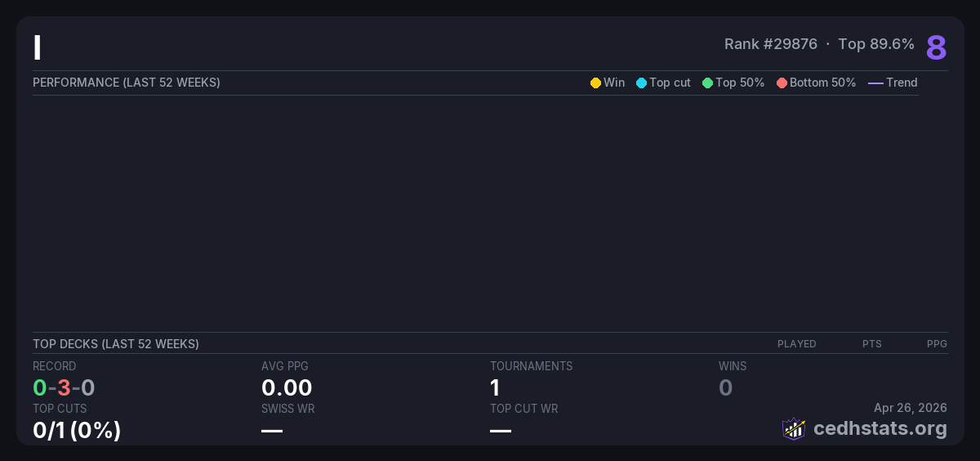980x461 pixels.
Task: Toggle the Top cut series label
Action: (x=670, y=83)
